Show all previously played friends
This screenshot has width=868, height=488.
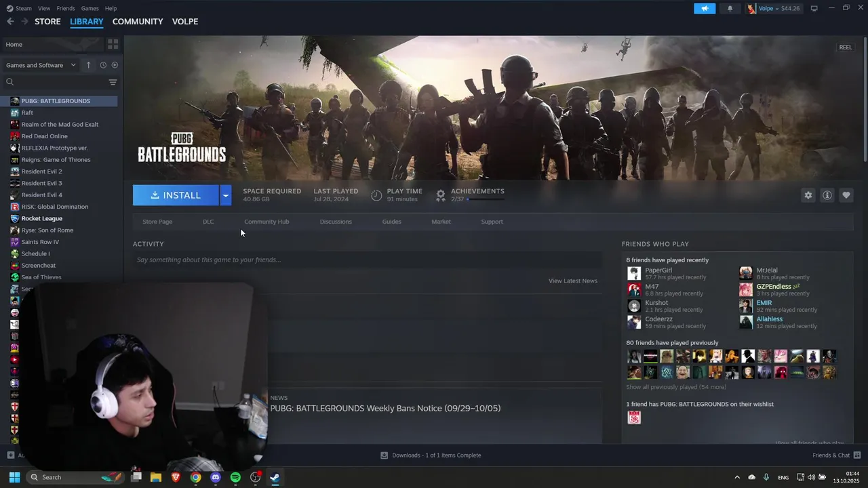[676, 387]
